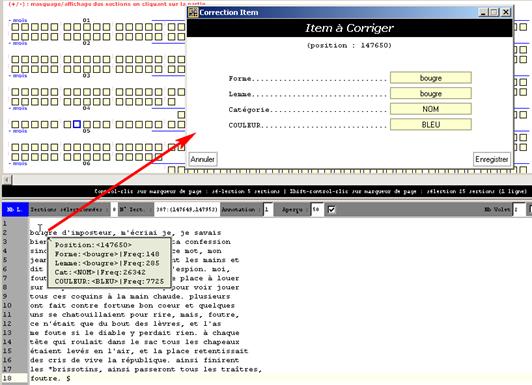
Task: Edit the Lemme field value
Action: pos(431,93)
